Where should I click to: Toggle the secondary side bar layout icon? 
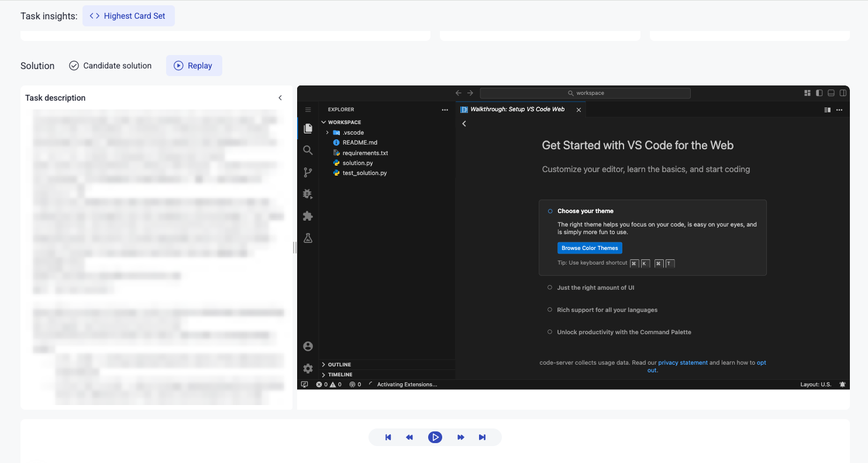tap(843, 93)
